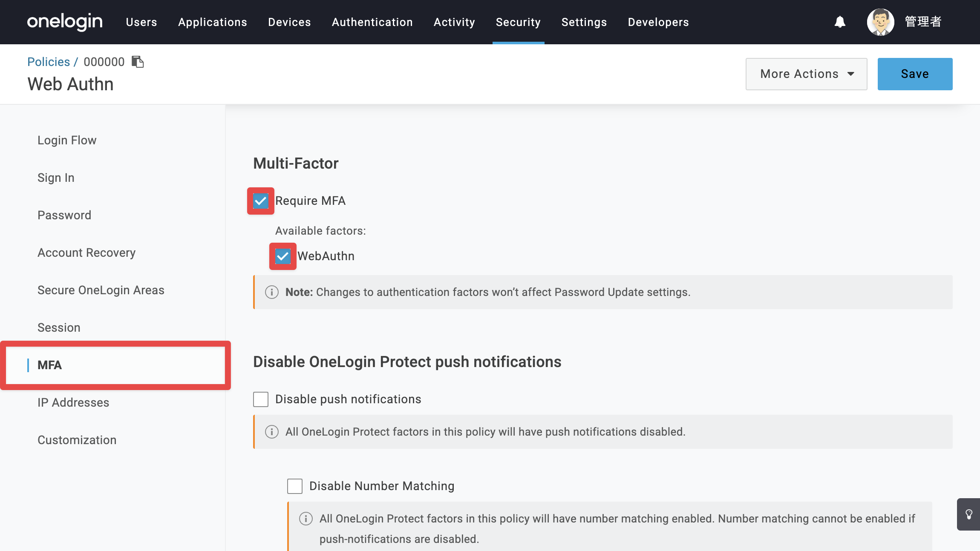Click the Multi-Factor heading
980x551 pixels.
pos(296,164)
